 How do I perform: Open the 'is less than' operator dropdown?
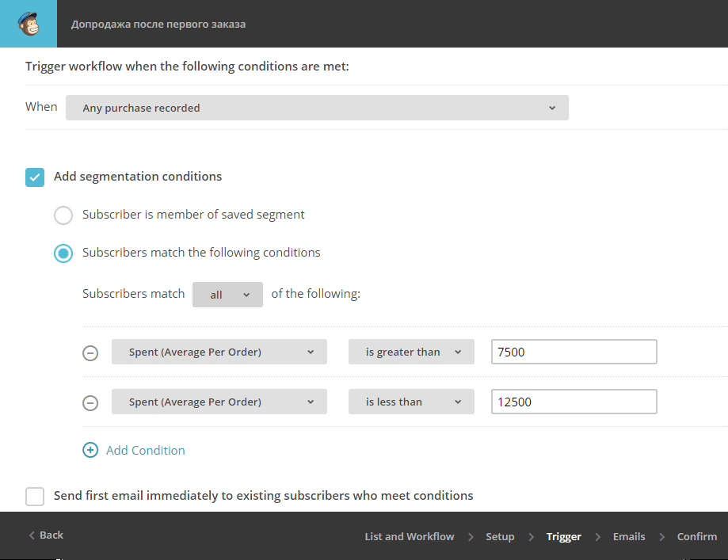[411, 402]
